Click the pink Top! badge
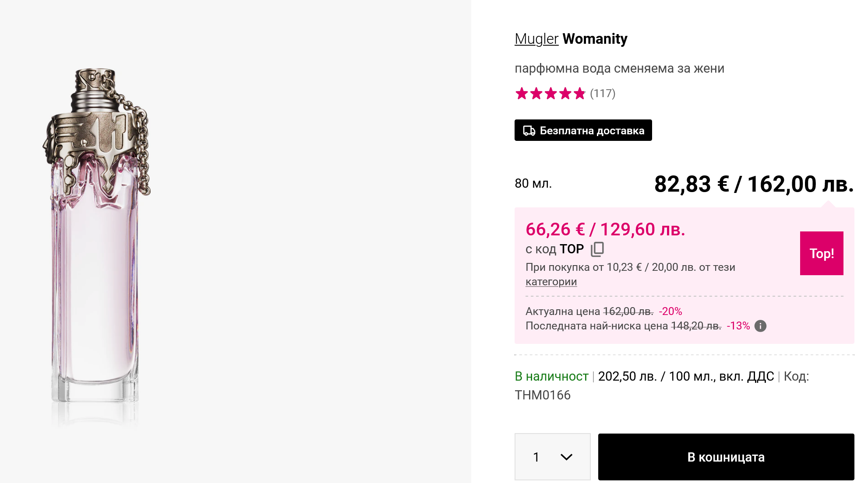 pyautogui.click(x=822, y=253)
